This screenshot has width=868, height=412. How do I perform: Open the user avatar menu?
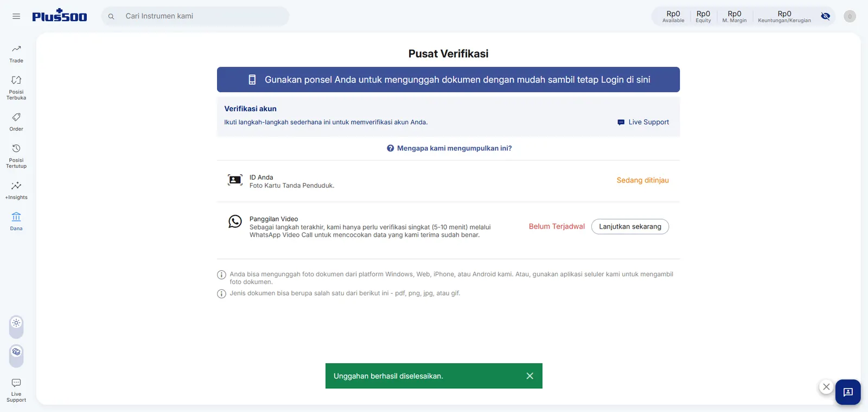850,16
